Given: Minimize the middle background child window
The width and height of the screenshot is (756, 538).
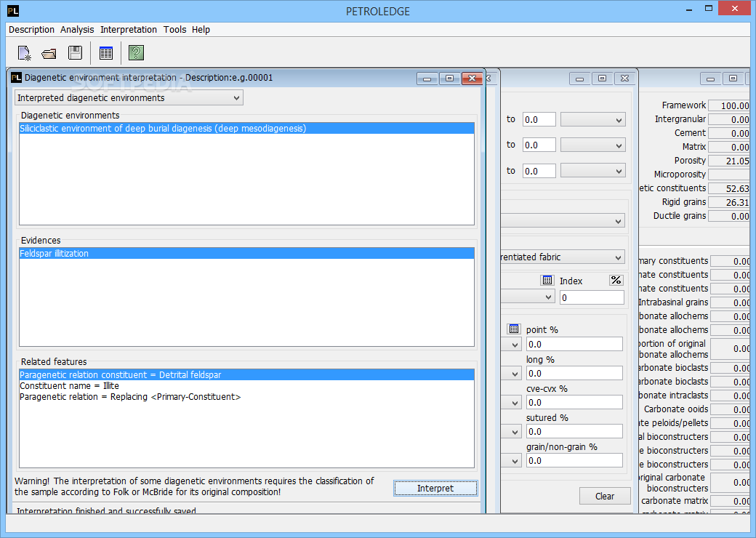Looking at the screenshot, I should [x=579, y=79].
